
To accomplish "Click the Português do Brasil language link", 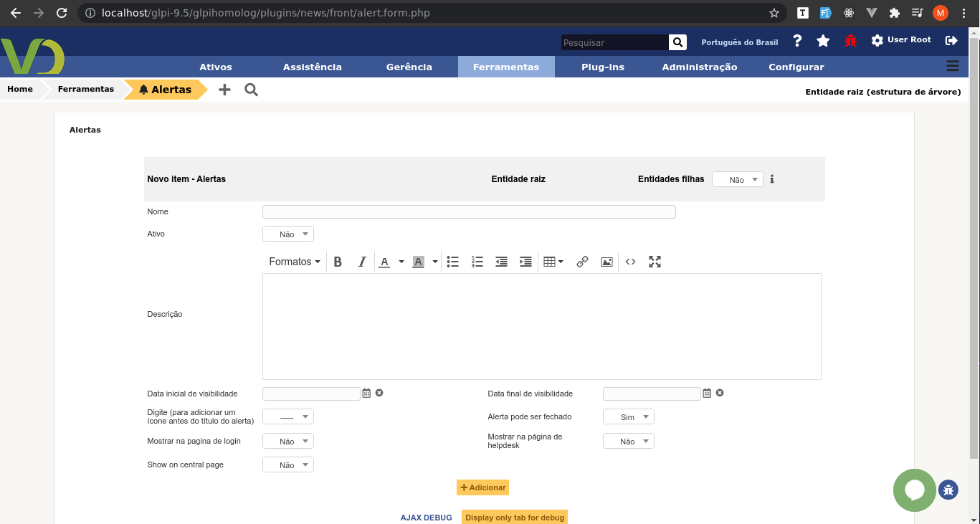I will click(x=739, y=42).
